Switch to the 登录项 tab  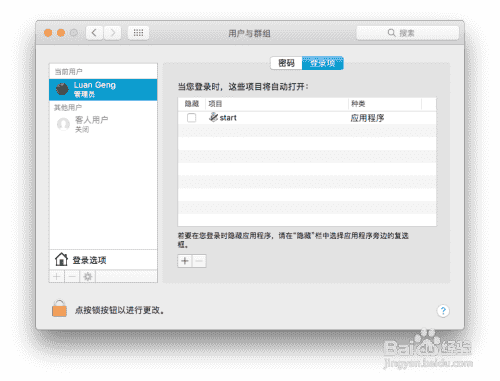323,63
